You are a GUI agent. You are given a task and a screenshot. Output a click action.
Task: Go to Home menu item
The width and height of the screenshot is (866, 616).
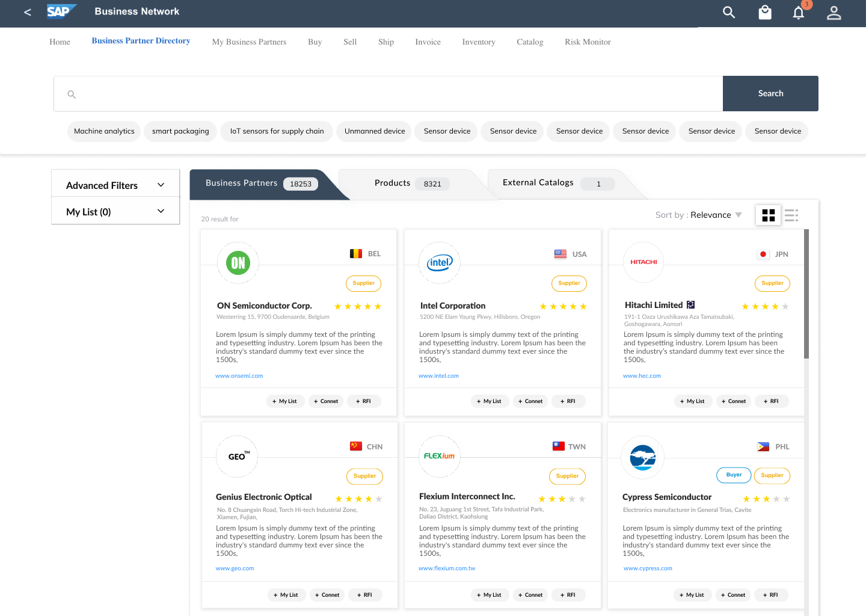pyautogui.click(x=60, y=42)
